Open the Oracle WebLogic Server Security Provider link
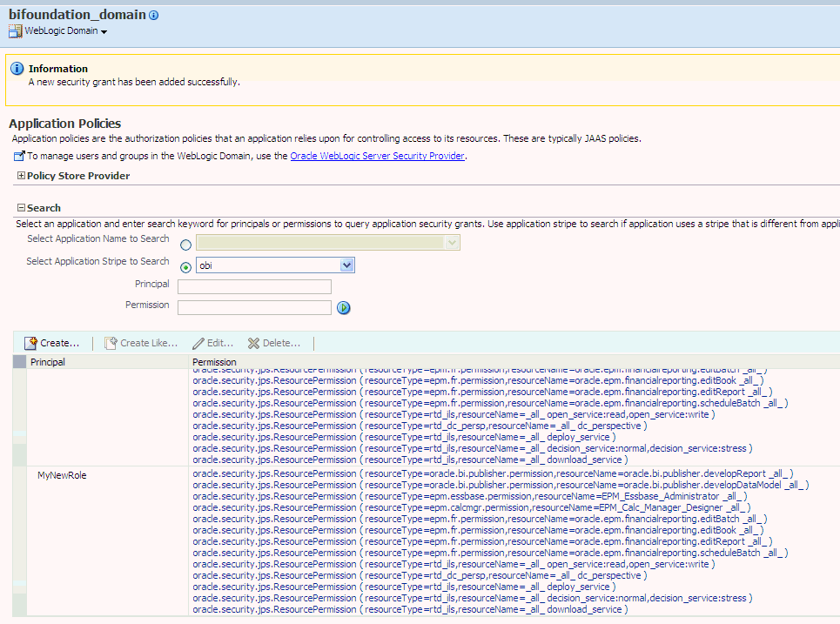Viewport: 840px width, 624px height. point(377,156)
